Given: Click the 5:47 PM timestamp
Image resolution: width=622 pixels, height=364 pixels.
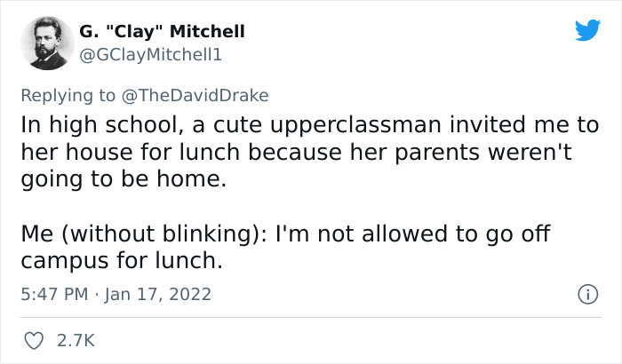Looking at the screenshot, I should (x=51, y=293).
